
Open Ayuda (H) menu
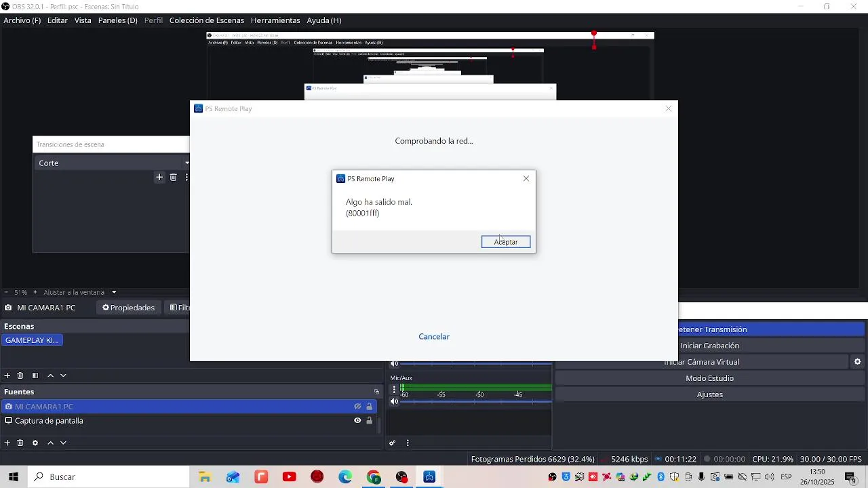tap(324, 20)
